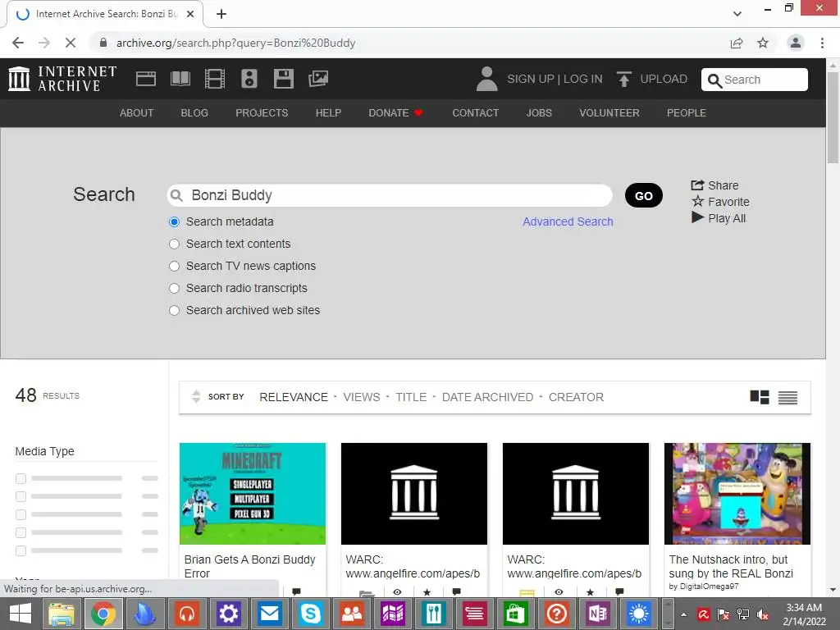
Task: Tick the second Media Type filter checkbox
Action: coord(21,496)
